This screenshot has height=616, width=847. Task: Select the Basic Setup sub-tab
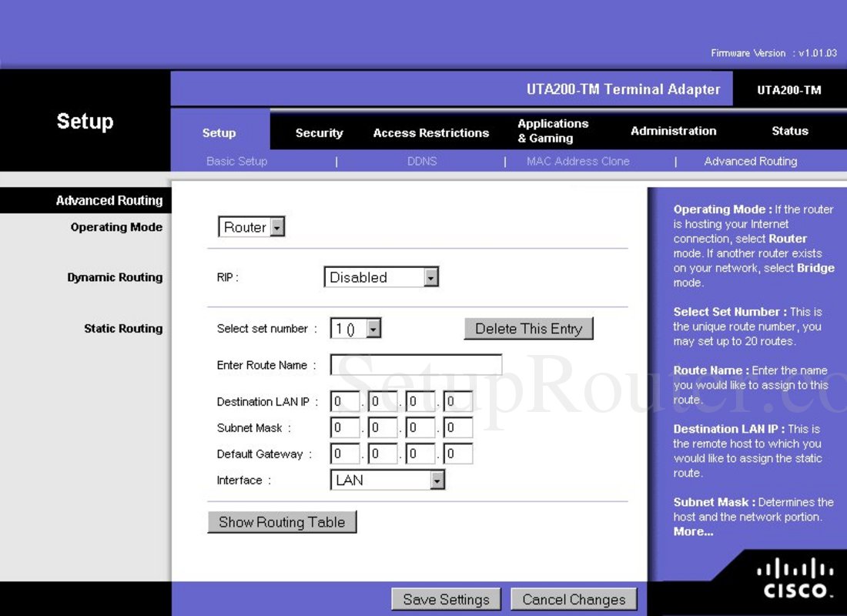pos(236,161)
